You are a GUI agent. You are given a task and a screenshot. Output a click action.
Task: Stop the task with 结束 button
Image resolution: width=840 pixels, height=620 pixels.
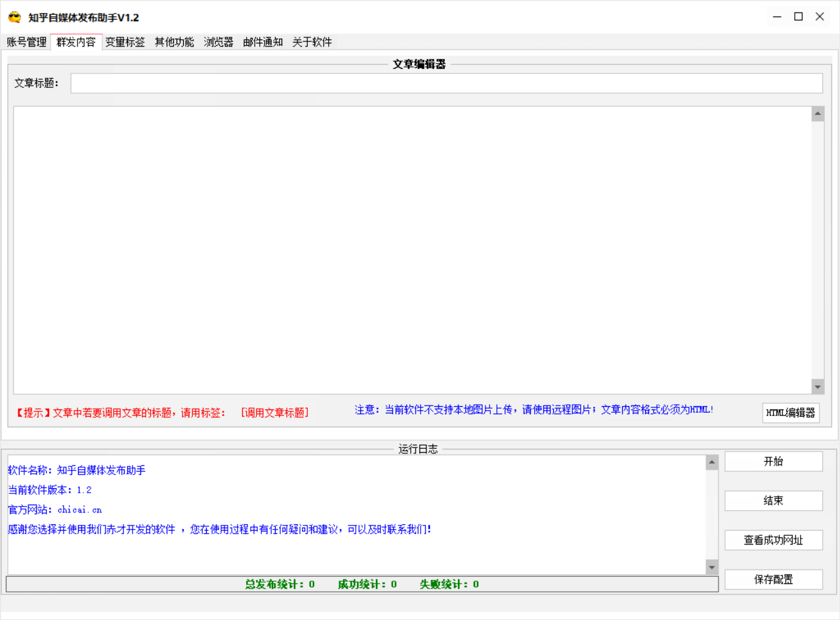774,501
